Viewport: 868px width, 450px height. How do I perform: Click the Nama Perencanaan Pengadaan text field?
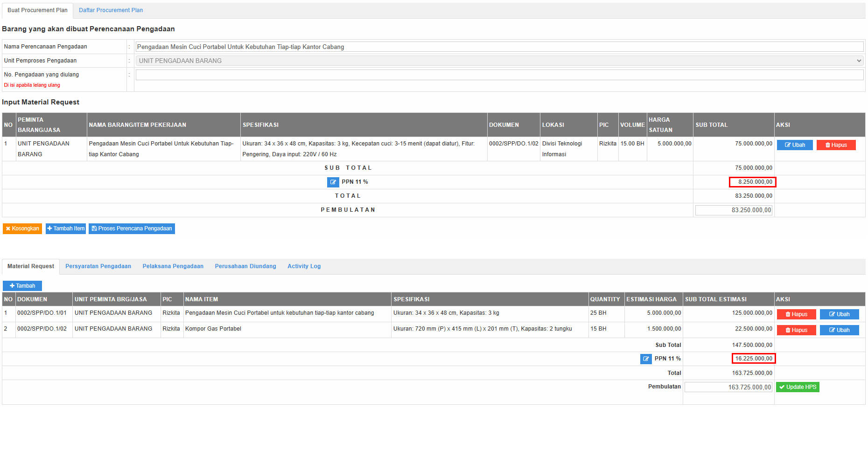point(499,47)
